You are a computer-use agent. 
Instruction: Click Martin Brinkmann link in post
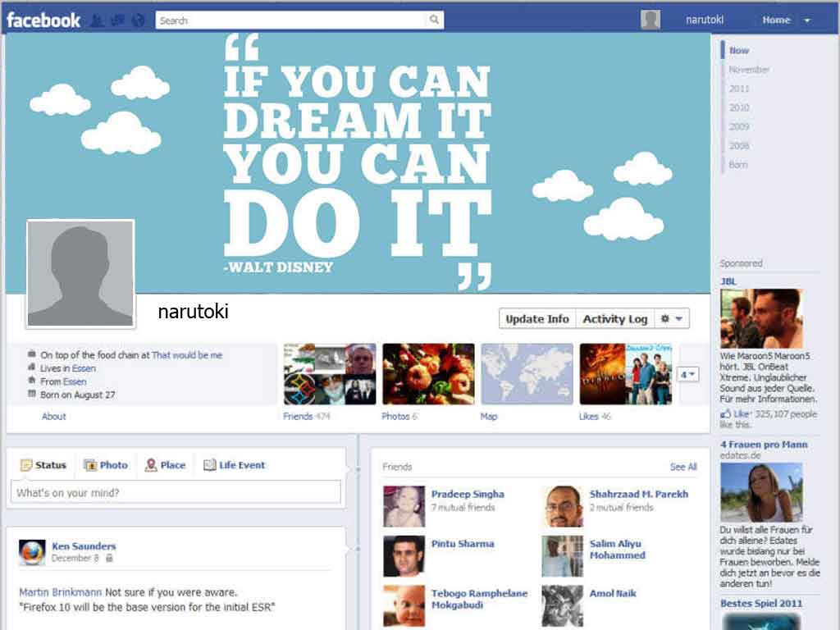[x=60, y=592]
